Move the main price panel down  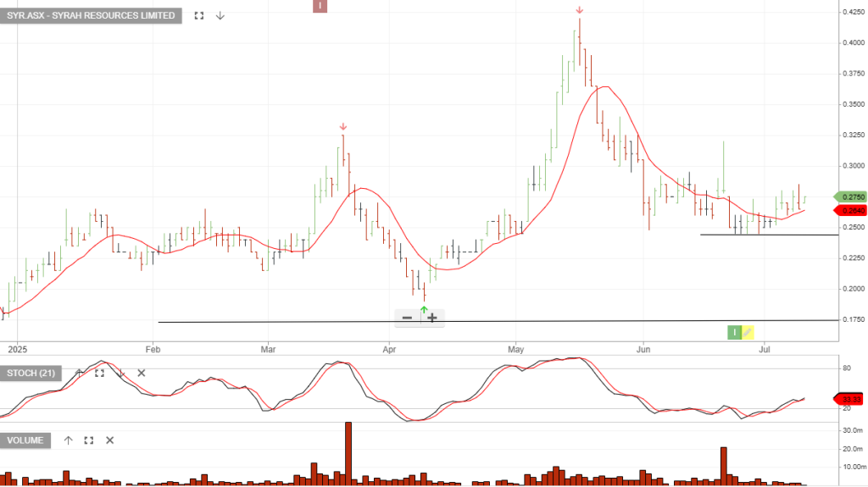pyautogui.click(x=220, y=15)
